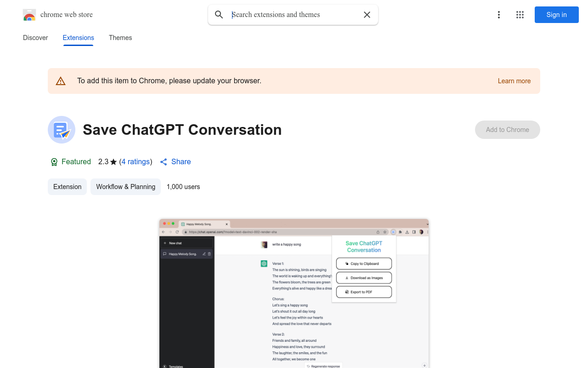Click the Save ChatGPT Conversation page title
Viewport: 588px width, 368px height.
click(x=182, y=130)
